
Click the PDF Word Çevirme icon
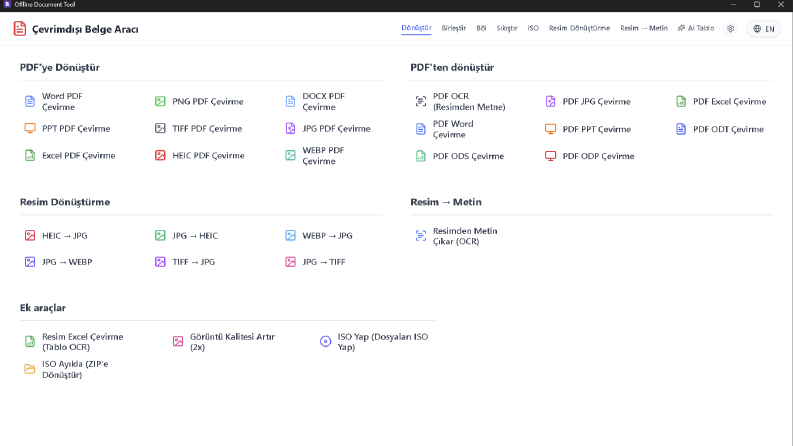421,129
